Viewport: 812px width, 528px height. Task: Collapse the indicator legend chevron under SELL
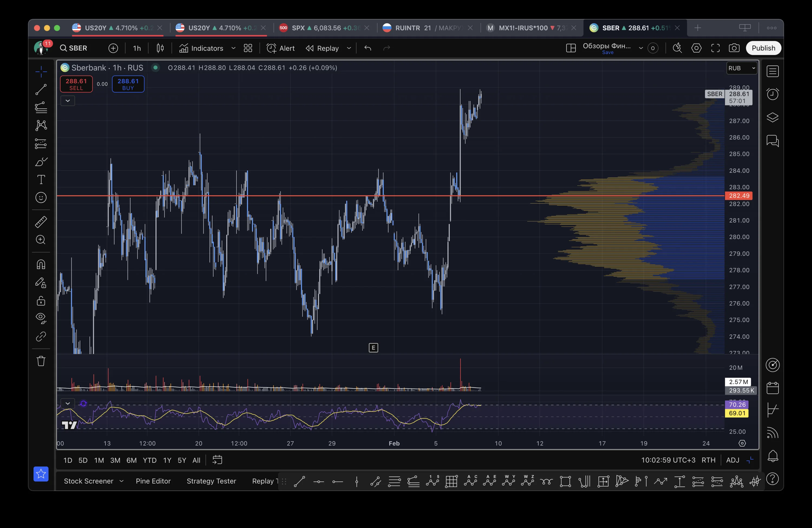tap(68, 101)
